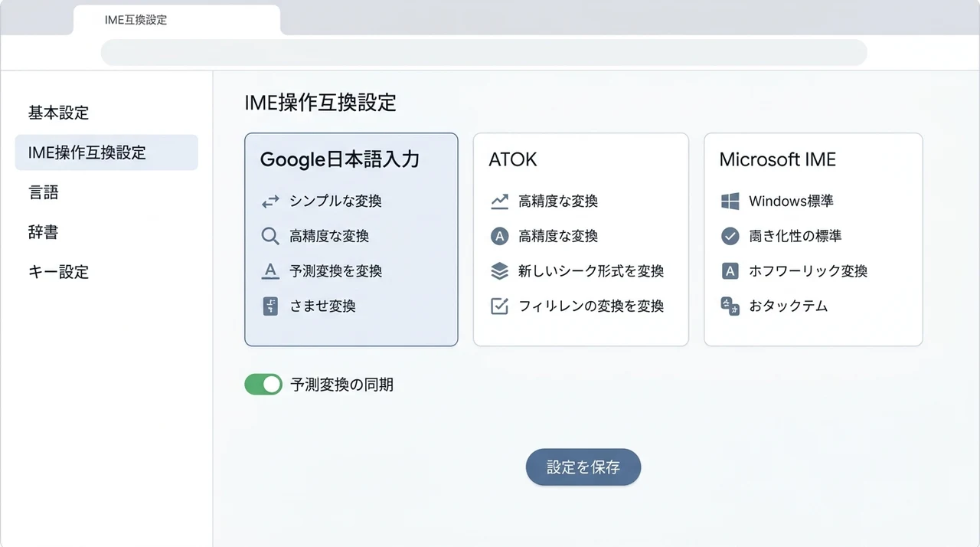
Task: Switch to IME互換設定 browser tab
Action: click(x=177, y=20)
